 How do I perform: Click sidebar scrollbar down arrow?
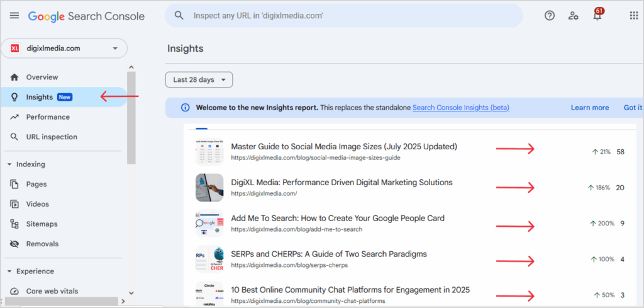tap(131, 293)
